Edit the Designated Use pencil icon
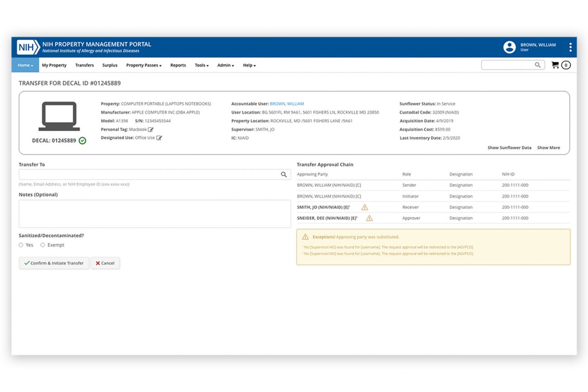 coord(159,138)
